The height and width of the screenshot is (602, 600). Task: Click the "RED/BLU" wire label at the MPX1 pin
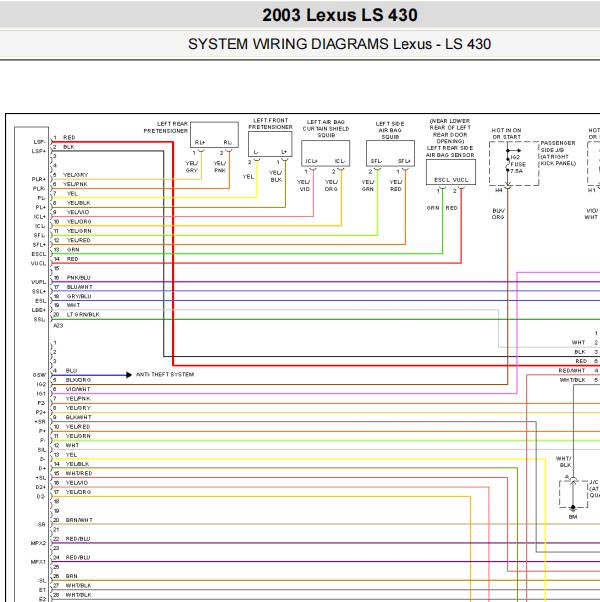click(78, 557)
